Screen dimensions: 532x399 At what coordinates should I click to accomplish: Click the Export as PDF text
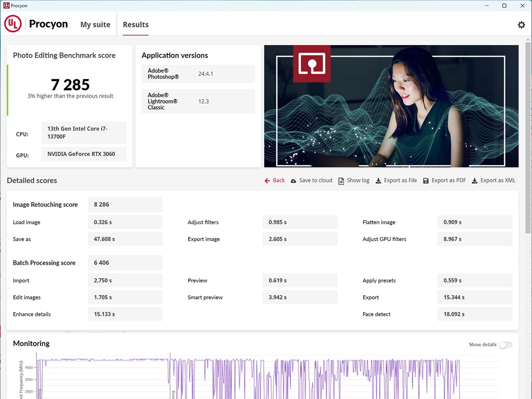tap(449, 181)
